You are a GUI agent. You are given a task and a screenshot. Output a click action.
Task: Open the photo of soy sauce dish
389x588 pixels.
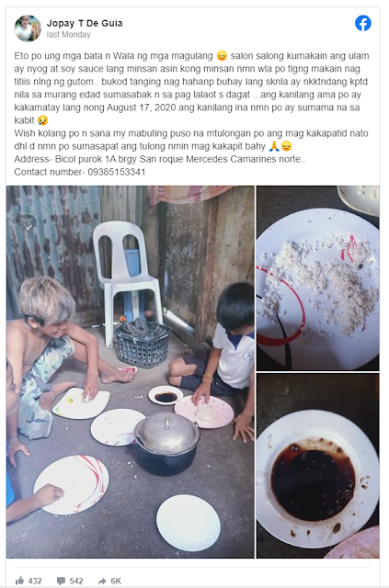pos(317,466)
